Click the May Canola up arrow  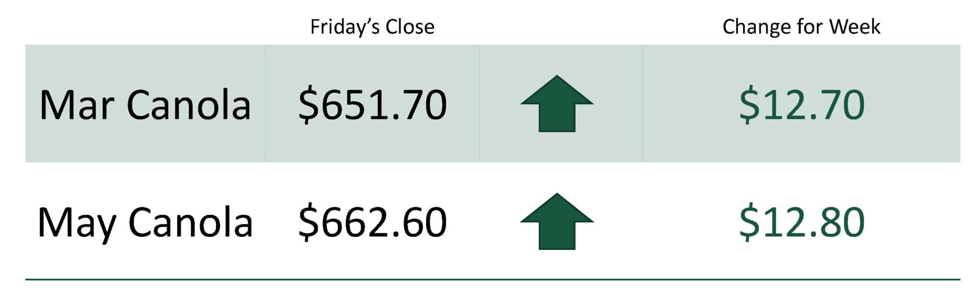coord(557,221)
